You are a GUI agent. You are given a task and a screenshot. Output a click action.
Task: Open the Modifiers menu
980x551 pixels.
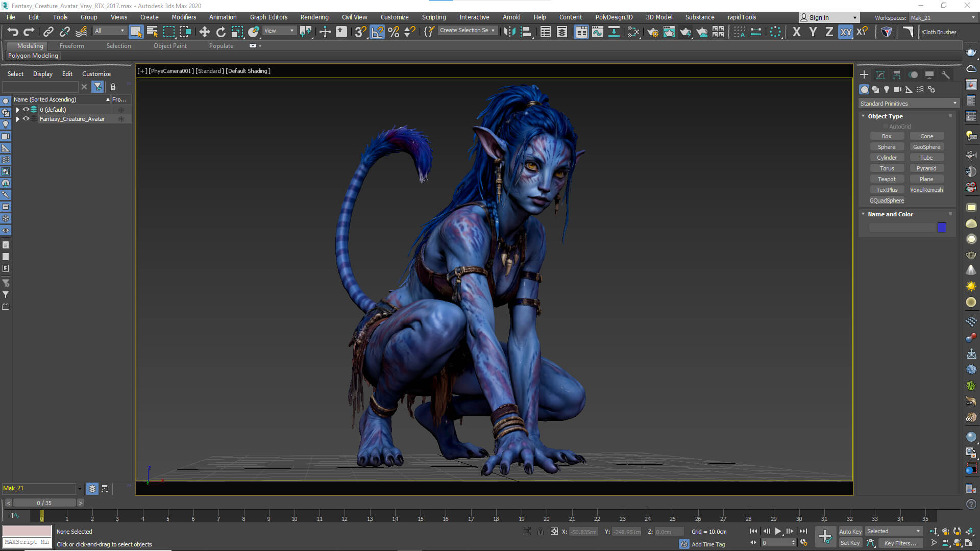click(184, 17)
